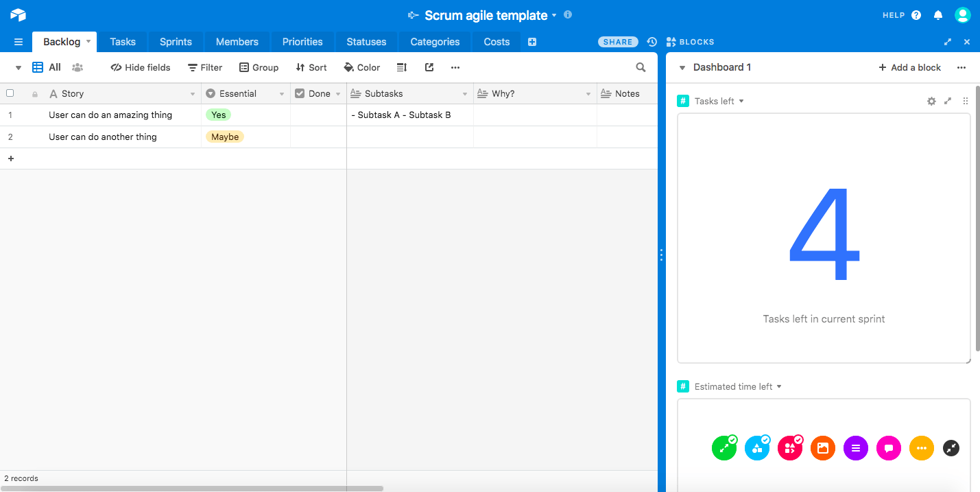
Task: Click the row height icon in toolbar
Action: (402, 67)
